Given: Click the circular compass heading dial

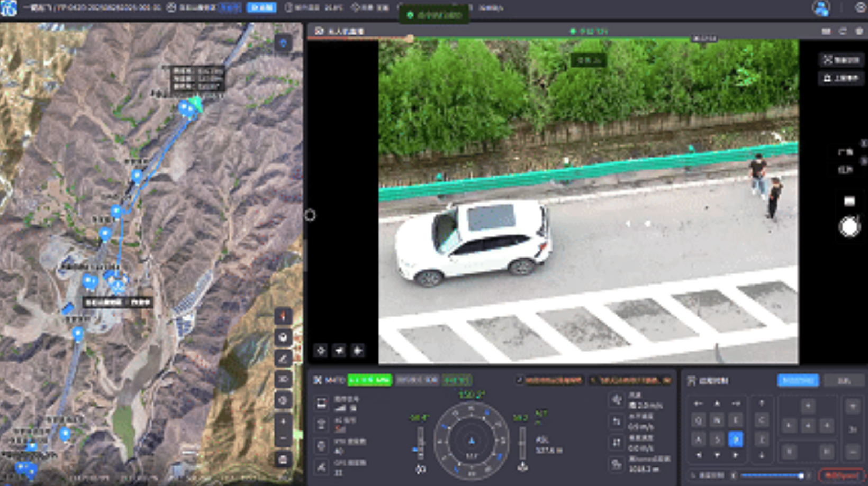Looking at the screenshot, I should point(471,441).
